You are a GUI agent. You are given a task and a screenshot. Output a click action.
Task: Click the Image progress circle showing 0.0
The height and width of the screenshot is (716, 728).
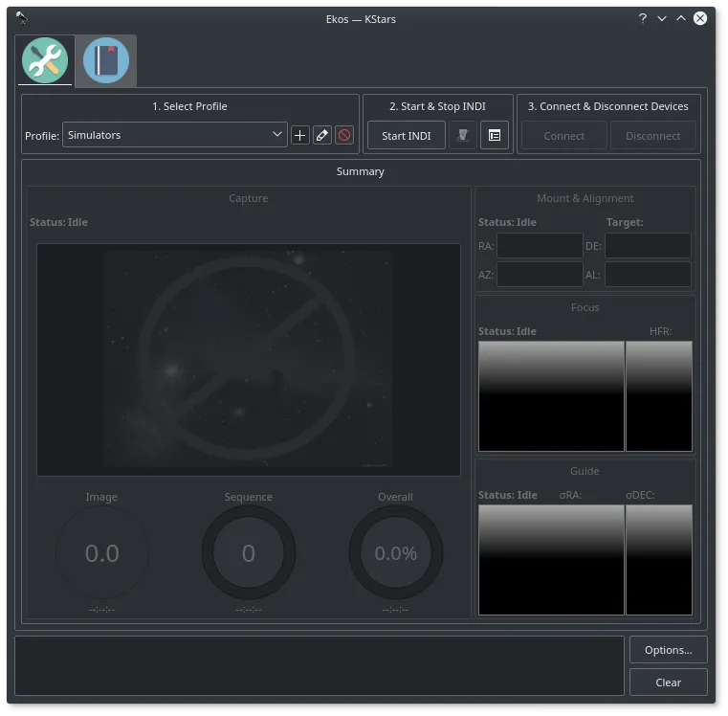click(101, 552)
